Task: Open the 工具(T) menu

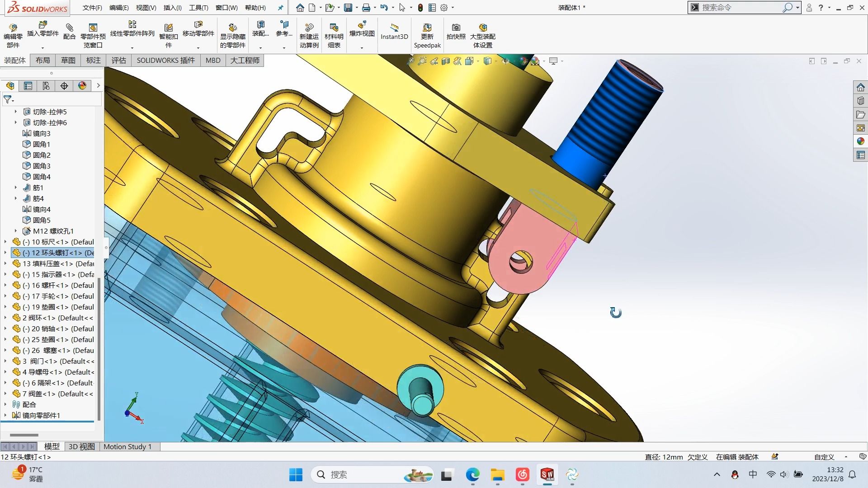Action: [197, 8]
